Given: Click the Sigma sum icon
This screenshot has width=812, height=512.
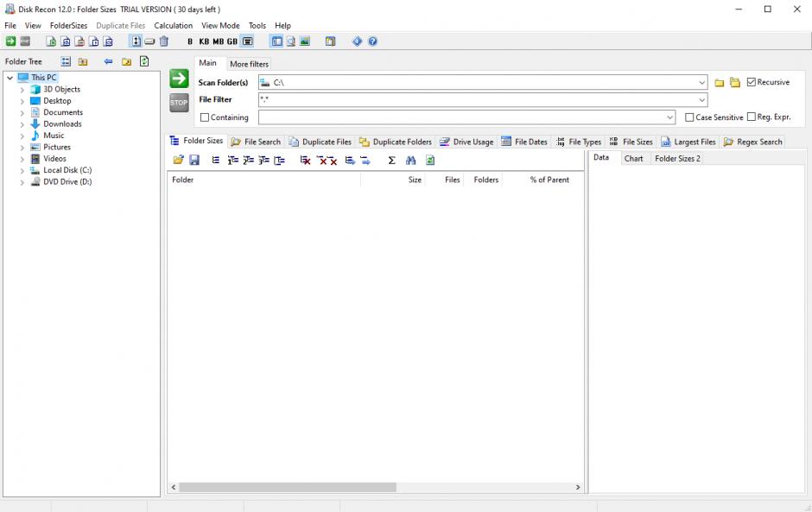Looking at the screenshot, I should pyautogui.click(x=392, y=161).
